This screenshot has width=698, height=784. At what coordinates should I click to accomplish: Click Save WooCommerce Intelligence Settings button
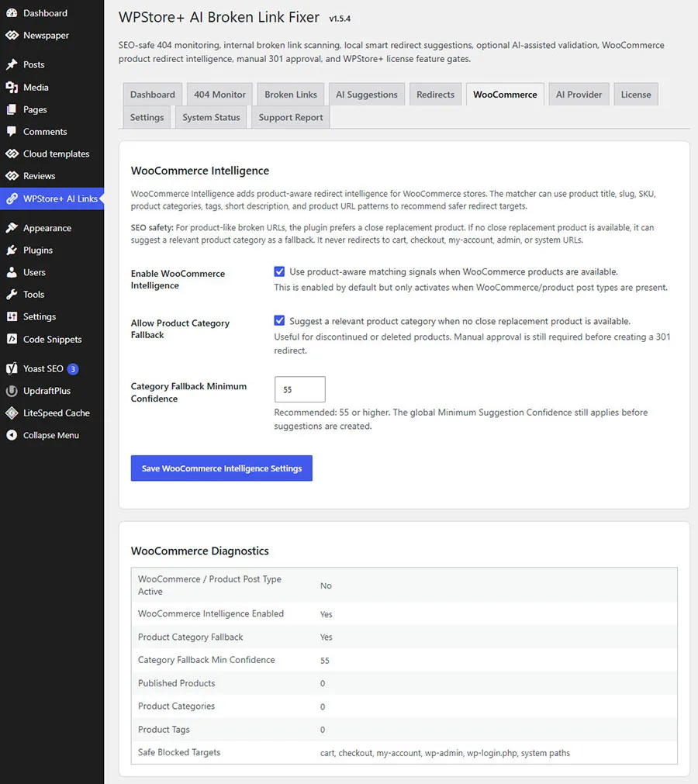pos(222,468)
